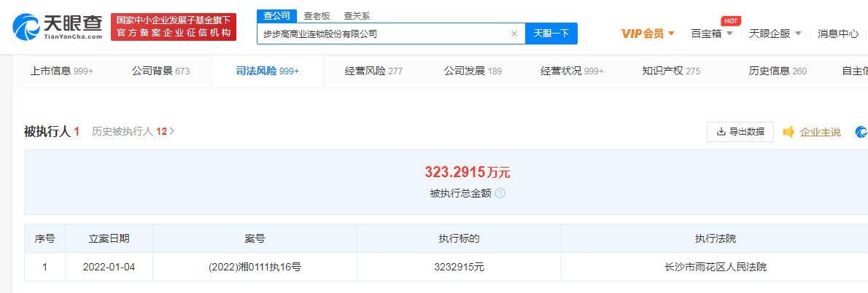868x293 pixels.
Task: Click the red 国家中小企业发展子基金旗下 banner
Action: click(x=174, y=27)
